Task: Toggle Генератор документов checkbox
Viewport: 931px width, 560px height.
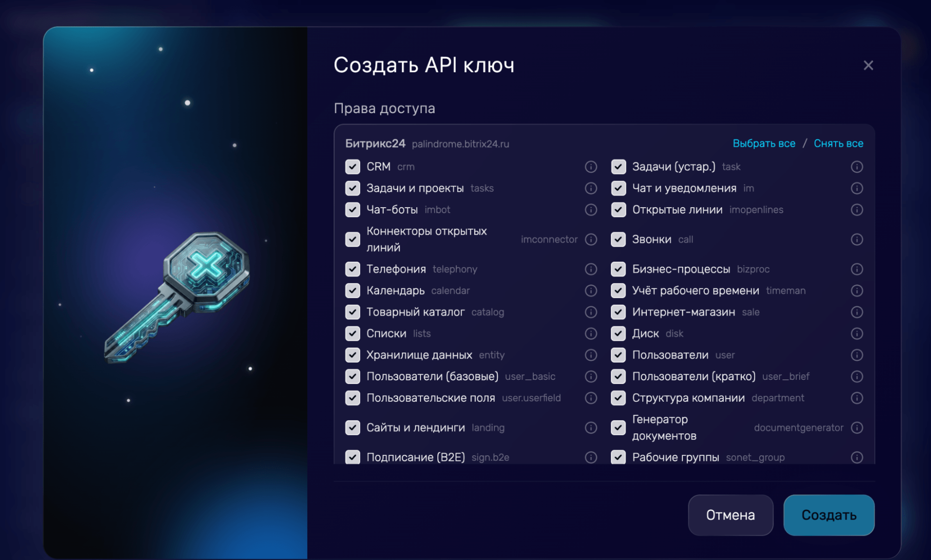Action: click(618, 427)
